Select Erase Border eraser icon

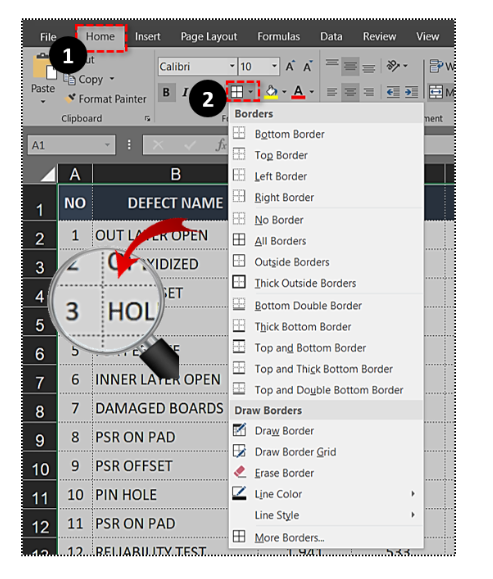pyautogui.click(x=240, y=472)
